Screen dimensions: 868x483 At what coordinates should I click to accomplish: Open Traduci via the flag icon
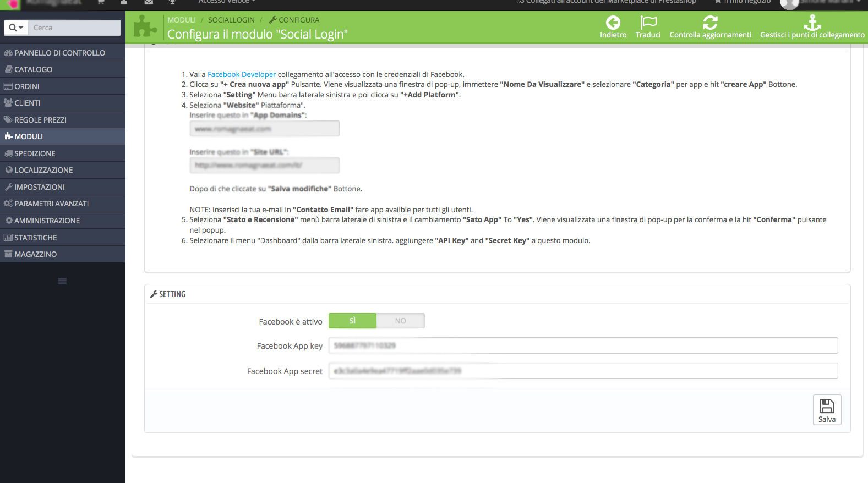click(648, 23)
